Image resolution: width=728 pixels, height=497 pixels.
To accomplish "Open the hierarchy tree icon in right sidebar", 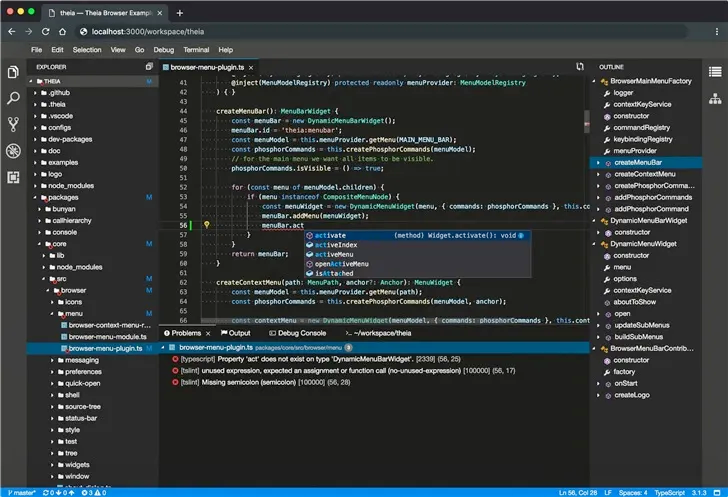I will coord(715,98).
